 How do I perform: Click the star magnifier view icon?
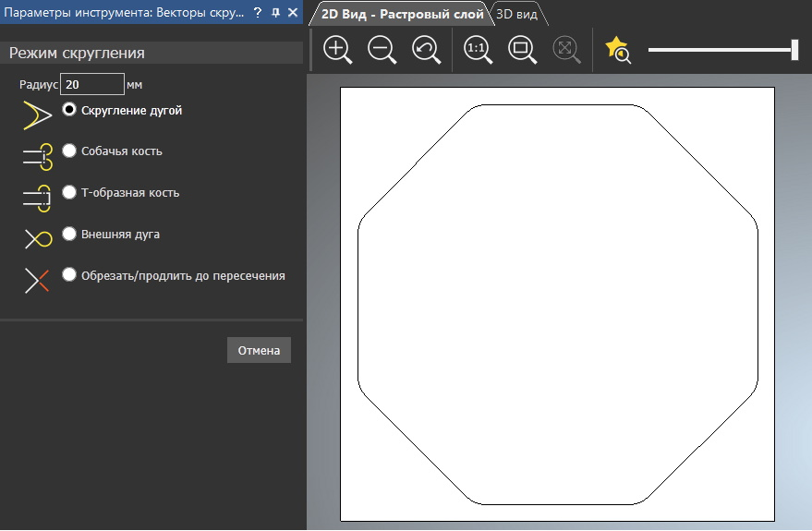click(x=617, y=50)
